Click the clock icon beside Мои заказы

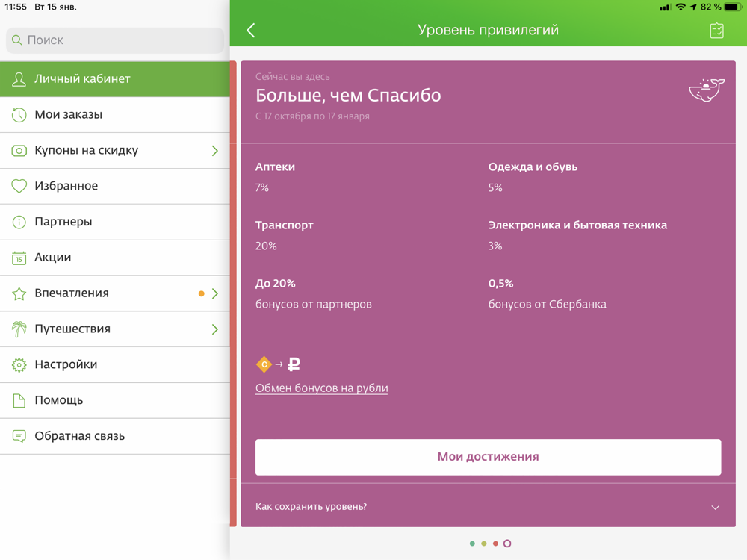[19, 115]
